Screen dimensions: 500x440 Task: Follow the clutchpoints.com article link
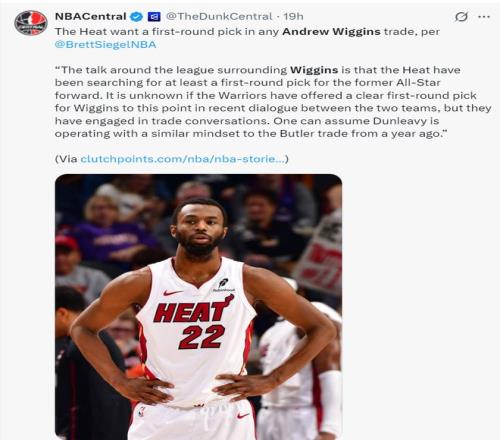pyautogui.click(x=183, y=159)
